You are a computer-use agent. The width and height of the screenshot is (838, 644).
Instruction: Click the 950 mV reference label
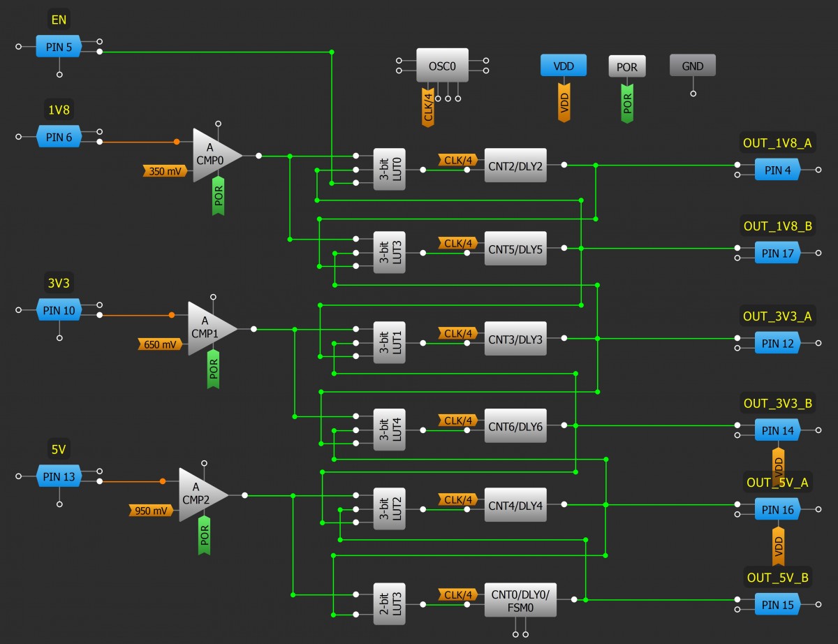click(x=150, y=511)
